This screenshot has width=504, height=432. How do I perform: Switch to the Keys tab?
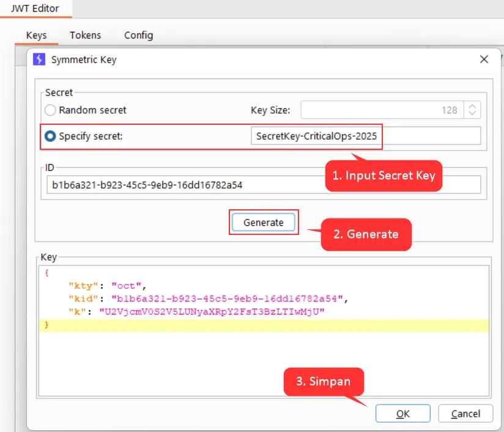pyautogui.click(x=36, y=35)
